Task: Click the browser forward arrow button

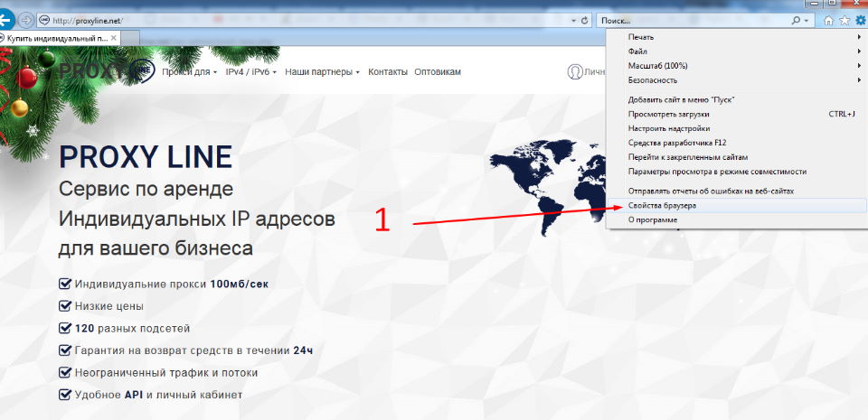Action: coord(26,19)
